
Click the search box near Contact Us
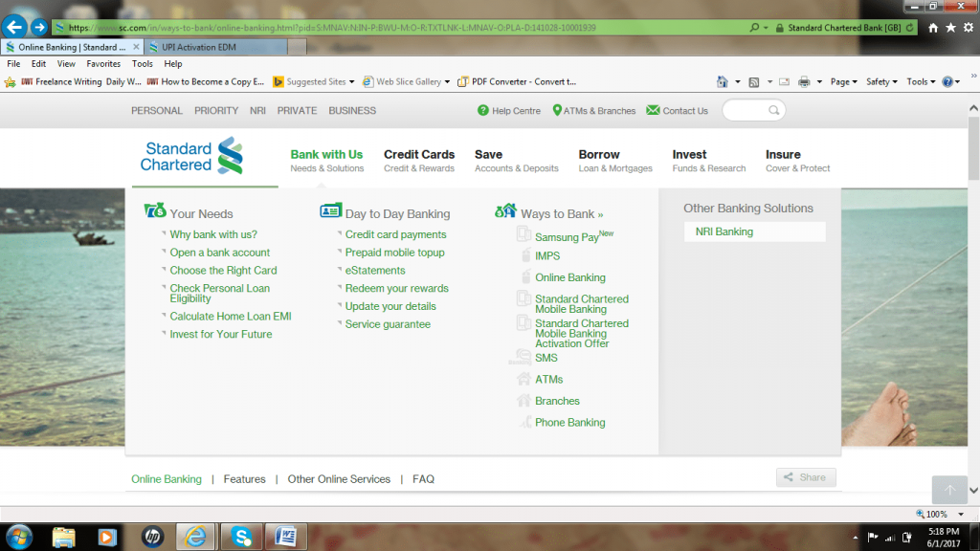752,110
